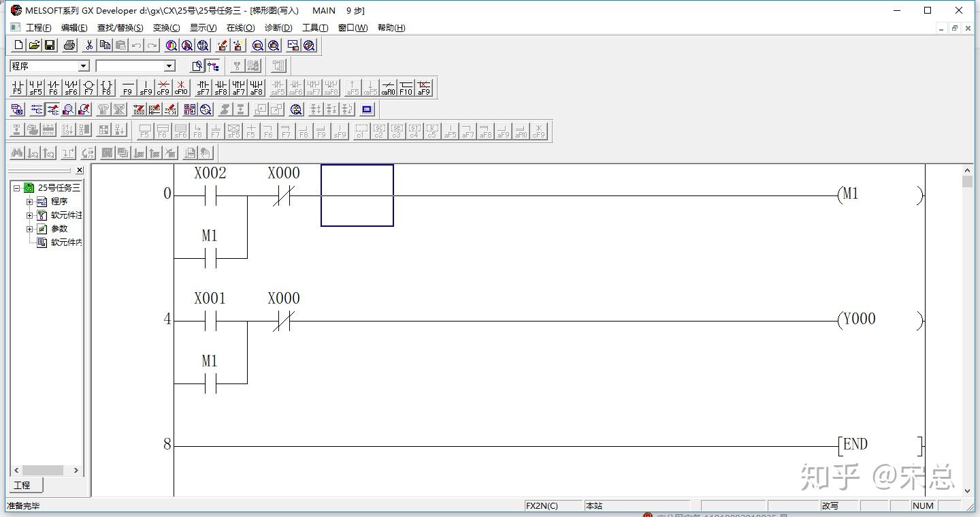The width and height of the screenshot is (980, 517).
Task: Open the 在线(O) menu
Action: tap(240, 28)
